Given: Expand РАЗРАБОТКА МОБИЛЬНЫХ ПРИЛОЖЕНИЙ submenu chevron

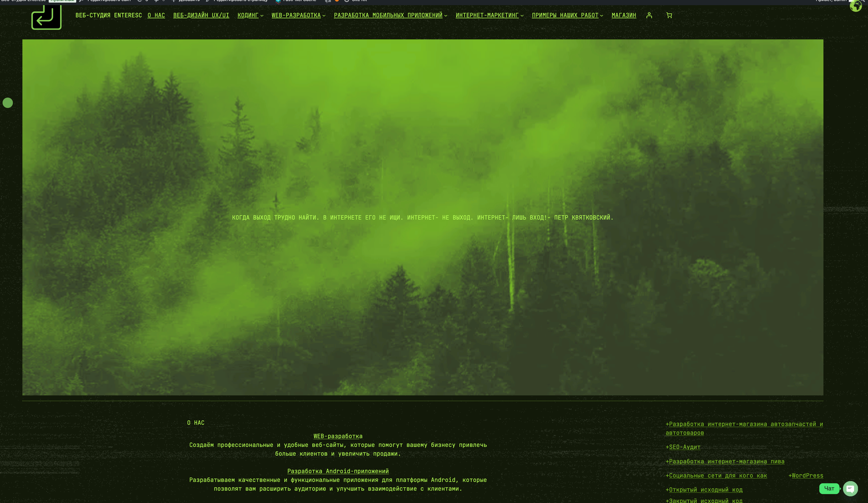Looking at the screenshot, I should 446,15.
